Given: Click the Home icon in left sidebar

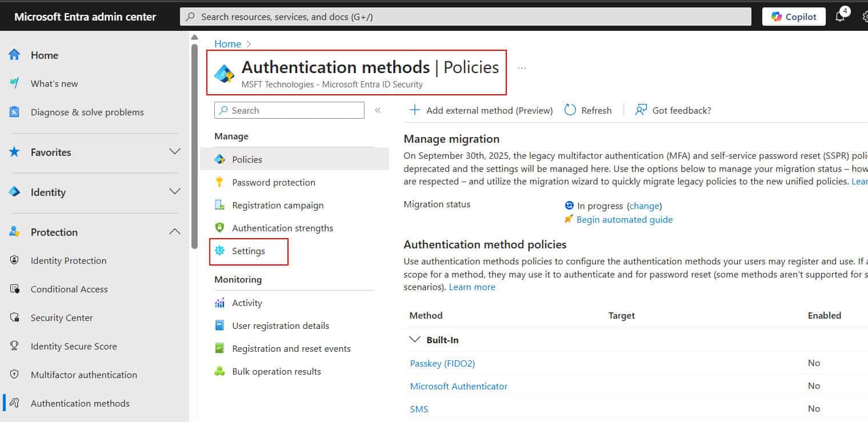Looking at the screenshot, I should click(x=15, y=55).
